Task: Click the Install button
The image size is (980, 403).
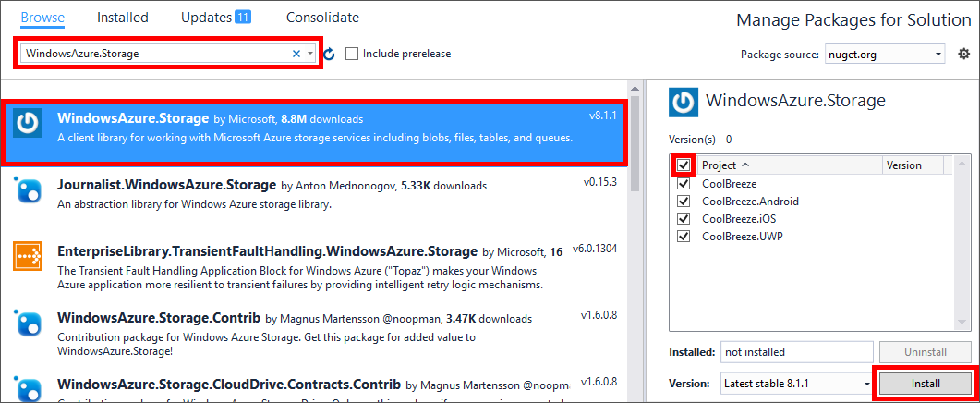Action: 925,383
